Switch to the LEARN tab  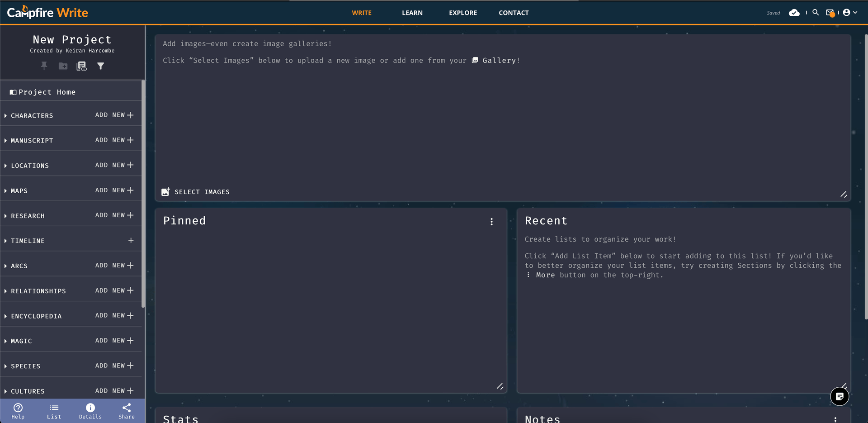click(412, 13)
